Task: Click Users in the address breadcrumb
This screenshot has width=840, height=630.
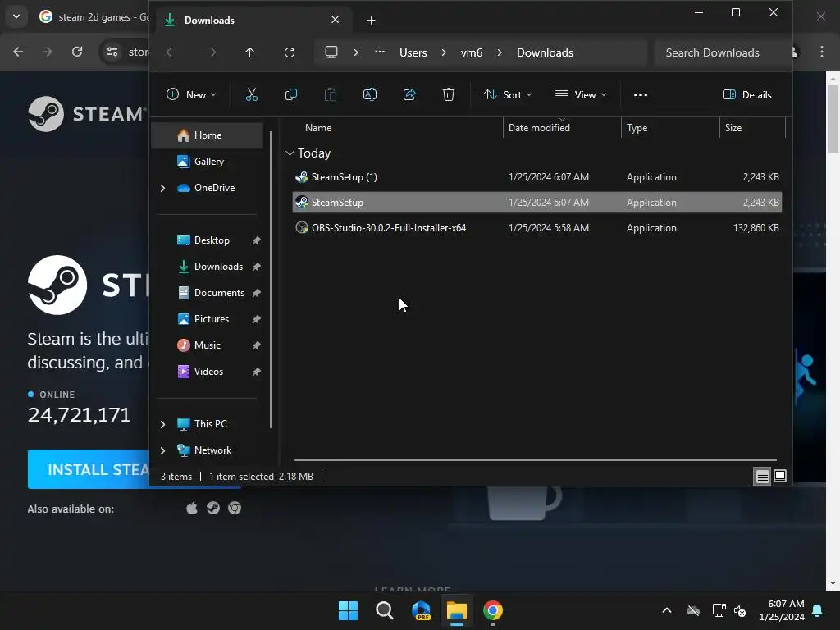Action: 413,52
